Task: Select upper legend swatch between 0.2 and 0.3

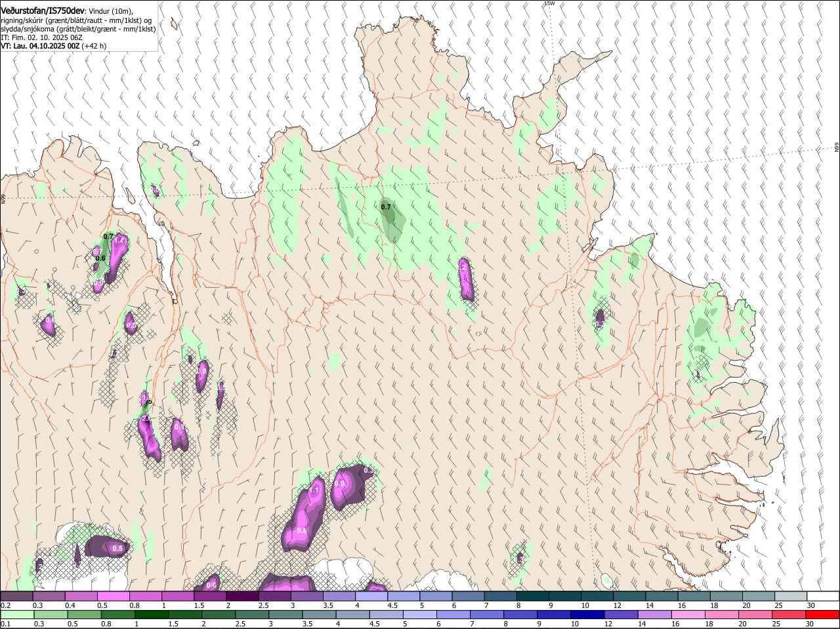Action: 16,596
